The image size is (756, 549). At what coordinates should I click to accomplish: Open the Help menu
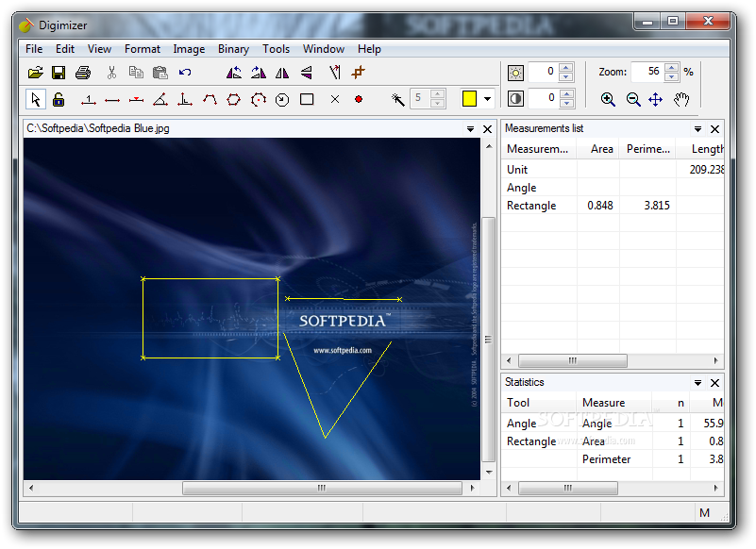[x=369, y=49]
